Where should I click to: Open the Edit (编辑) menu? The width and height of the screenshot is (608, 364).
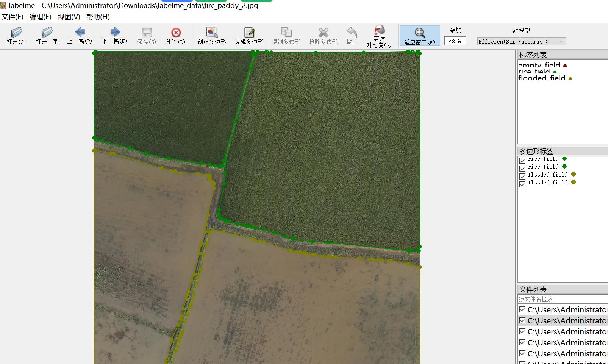pyautogui.click(x=40, y=17)
